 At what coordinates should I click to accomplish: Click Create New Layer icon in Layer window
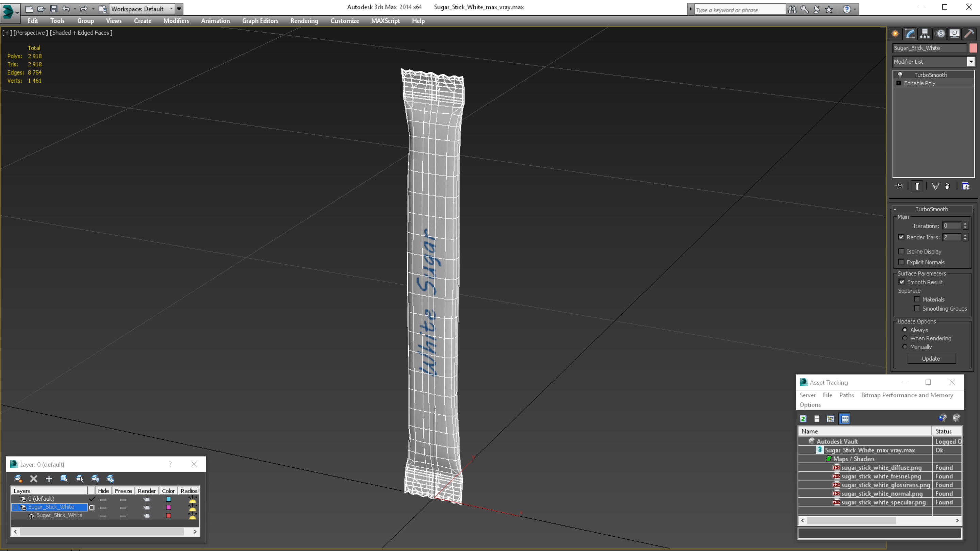point(18,479)
